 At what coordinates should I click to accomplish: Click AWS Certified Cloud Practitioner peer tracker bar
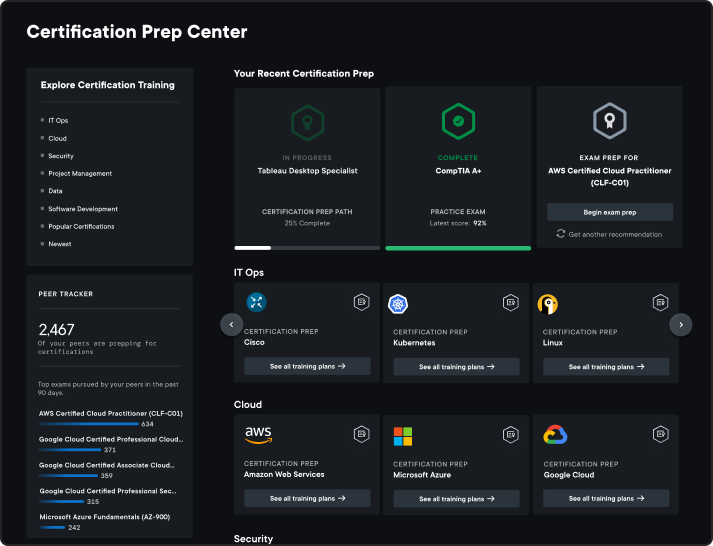88,424
